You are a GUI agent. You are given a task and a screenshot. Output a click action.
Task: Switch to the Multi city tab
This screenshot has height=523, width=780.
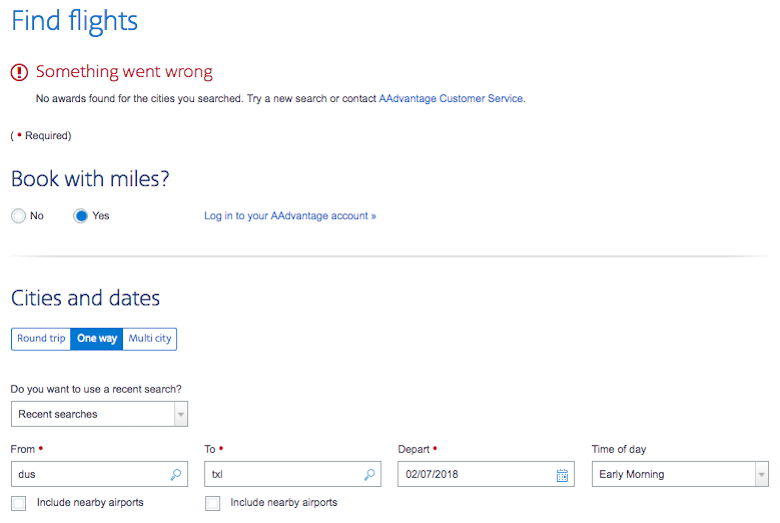[x=150, y=339]
